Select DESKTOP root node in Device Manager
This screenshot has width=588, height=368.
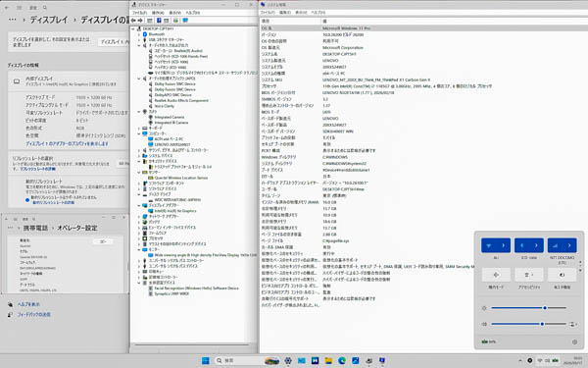pos(158,28)
